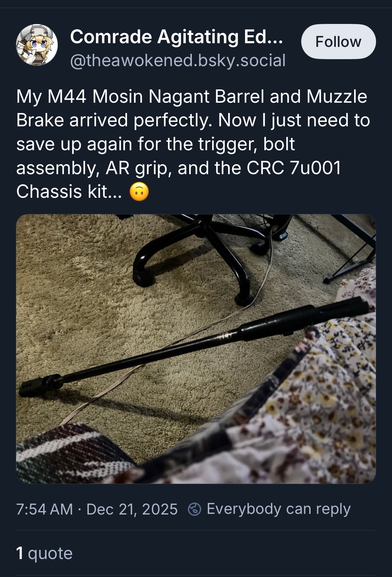
Task: Click the 7:54 AM post time
Action: point(44,509)
